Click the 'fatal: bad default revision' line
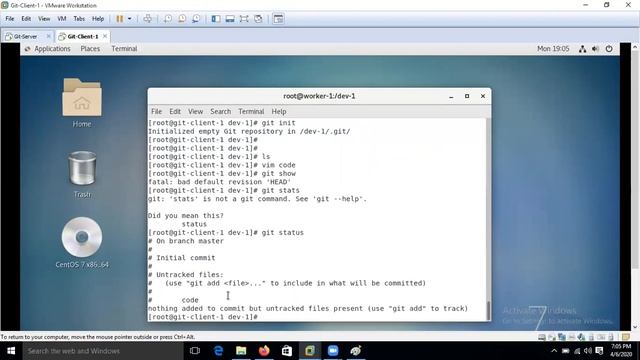 tap(220, 182)
